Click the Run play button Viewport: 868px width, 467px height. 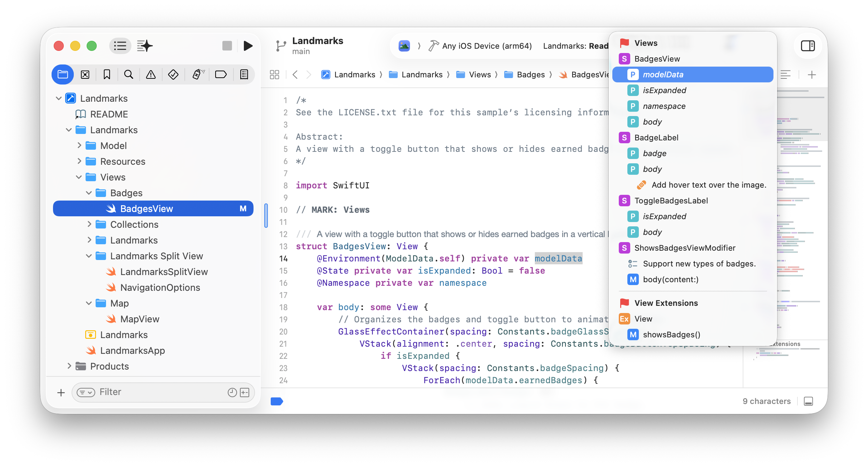point(248,46)
